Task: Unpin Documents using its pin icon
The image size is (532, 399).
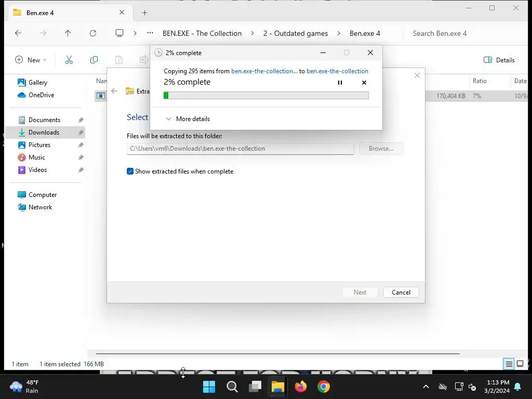Action: point(81,120)
